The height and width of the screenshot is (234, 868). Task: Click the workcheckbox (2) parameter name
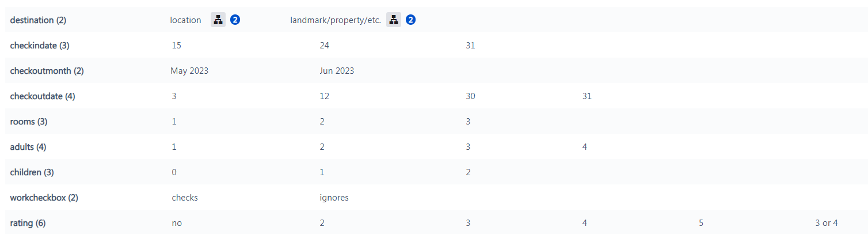[44, 198]
